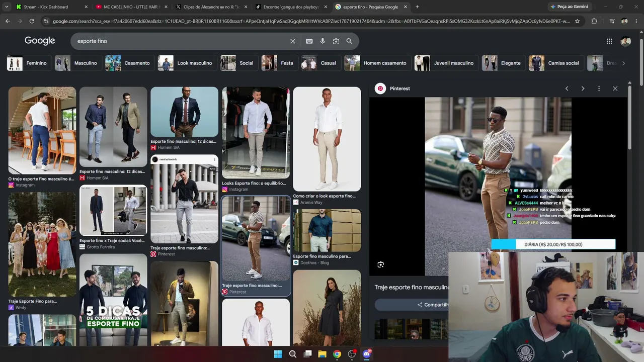Open the '5 DICAS de como usar traje' thumbnail
The image size is (644, 362).
point(113,300)
